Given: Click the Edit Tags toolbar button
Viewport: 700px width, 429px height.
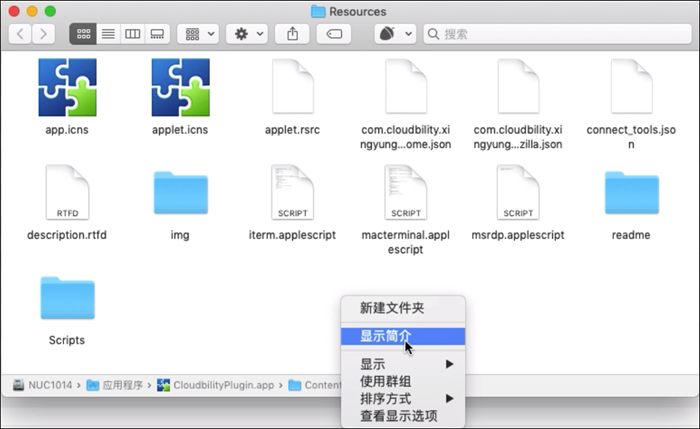Looking at the screenshot, I should pos(333,34).
